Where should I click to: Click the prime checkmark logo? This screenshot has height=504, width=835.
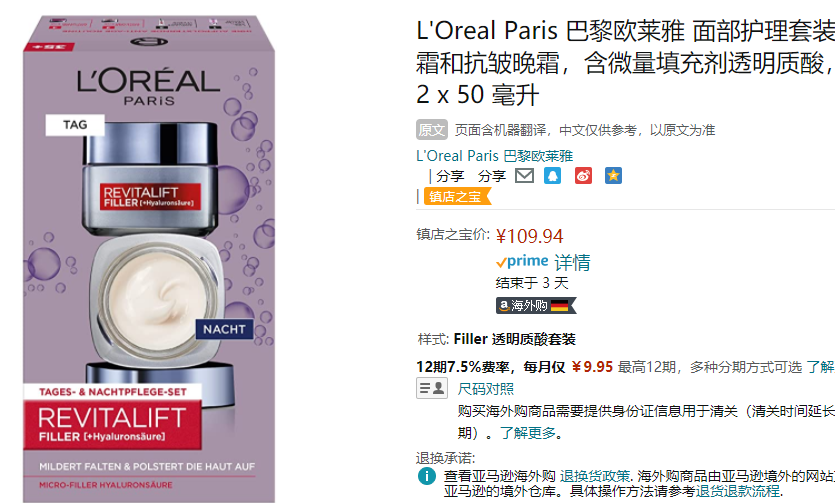pyautogui.click(x=522, y=262)
